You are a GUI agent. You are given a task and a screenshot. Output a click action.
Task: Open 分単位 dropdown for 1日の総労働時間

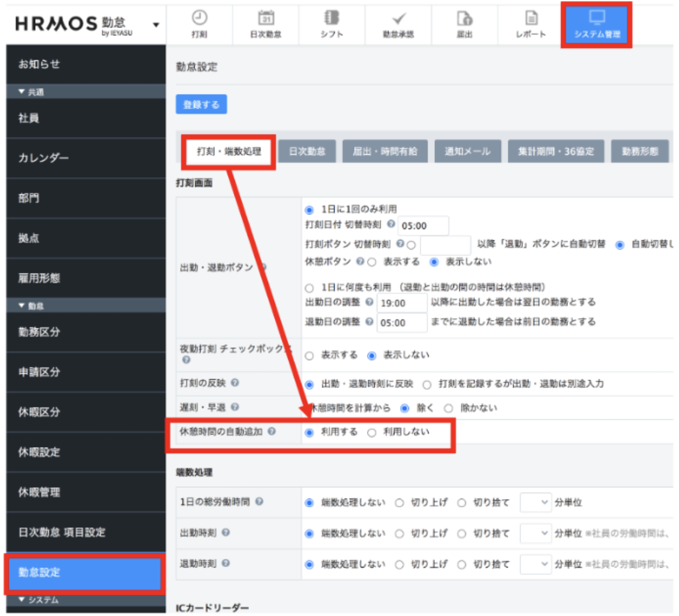536,503
